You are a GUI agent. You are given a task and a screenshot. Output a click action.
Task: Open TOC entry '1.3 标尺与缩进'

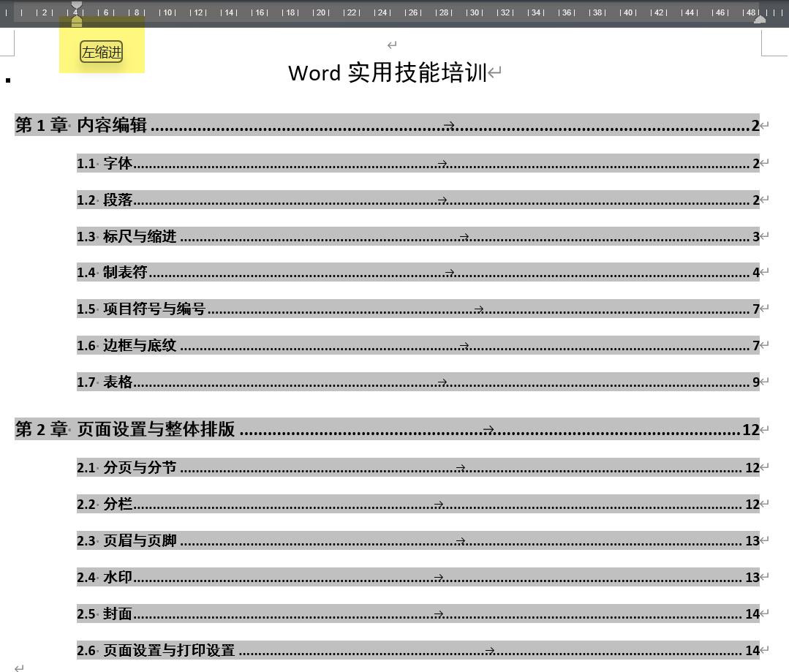pyautogui.click(x=418, y=236)
